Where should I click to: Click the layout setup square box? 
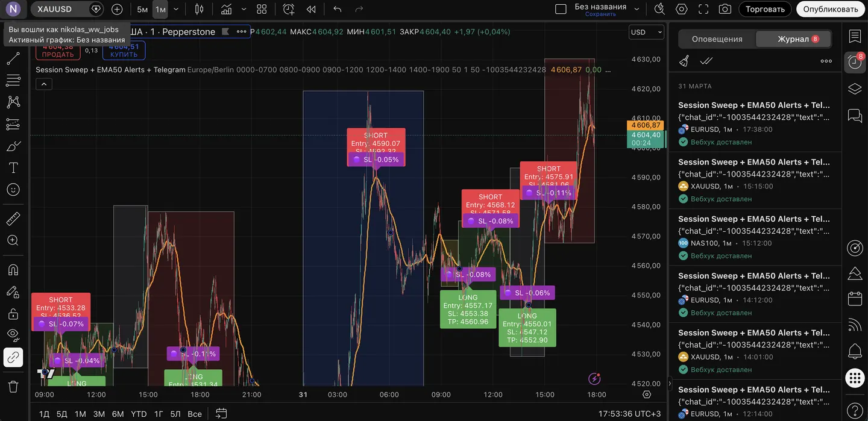[561, 9]
